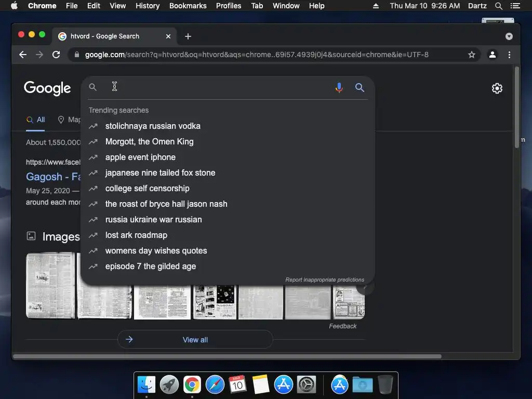Open Safari from the Dock

coord(215,384)
